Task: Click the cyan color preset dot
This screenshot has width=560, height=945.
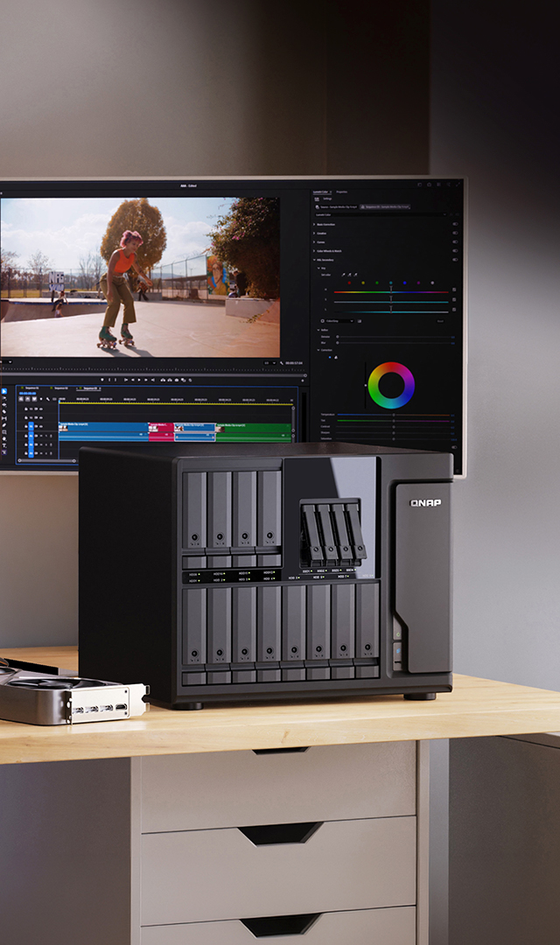Action: [x=390, y=283]
